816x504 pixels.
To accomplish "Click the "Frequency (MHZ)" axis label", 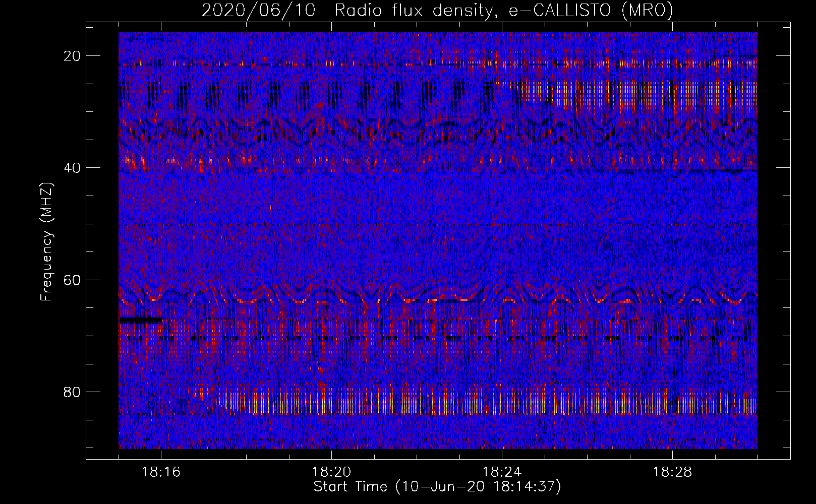I will (46, 242).
